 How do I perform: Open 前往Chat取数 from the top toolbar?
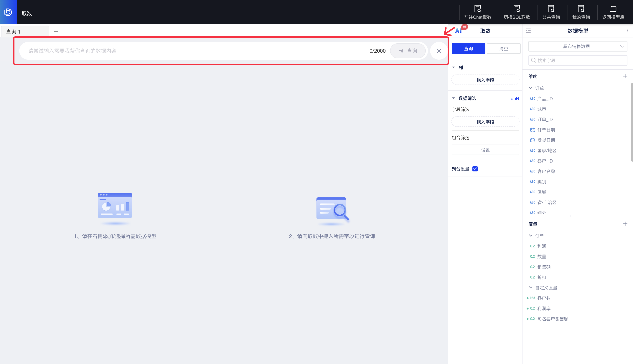tap(477, 12)
